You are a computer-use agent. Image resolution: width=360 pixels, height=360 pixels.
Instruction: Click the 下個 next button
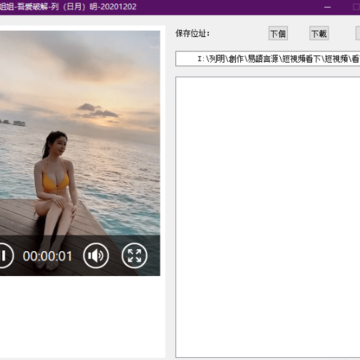pyautogui.click(x=278, y=33)
